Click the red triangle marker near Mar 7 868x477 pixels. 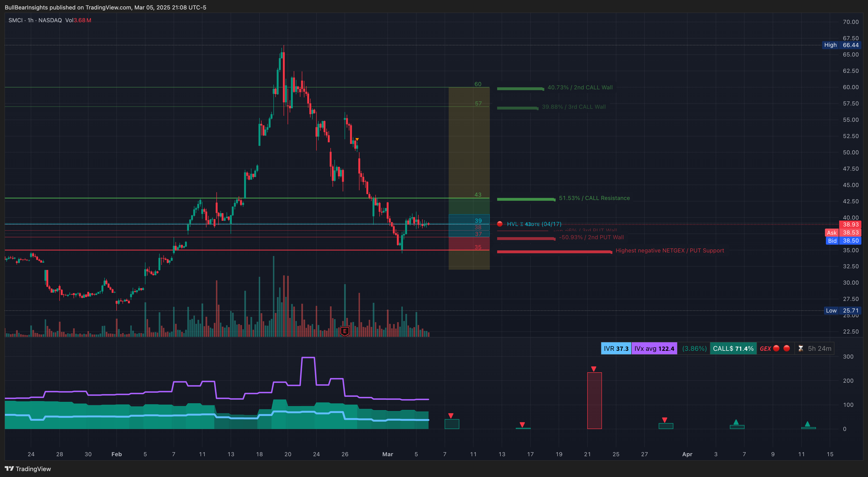451,416
